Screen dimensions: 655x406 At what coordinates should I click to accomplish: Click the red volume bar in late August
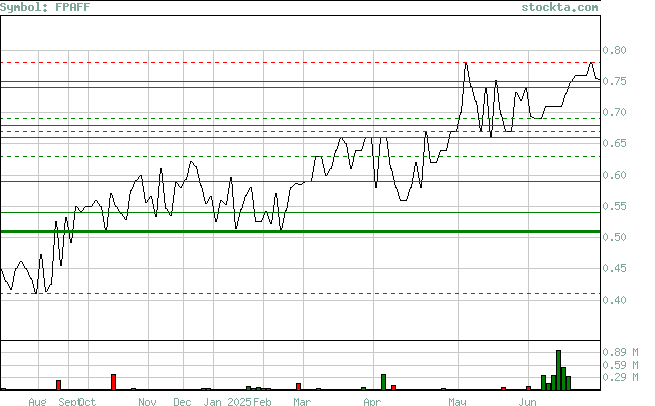[x=58, y=385]
